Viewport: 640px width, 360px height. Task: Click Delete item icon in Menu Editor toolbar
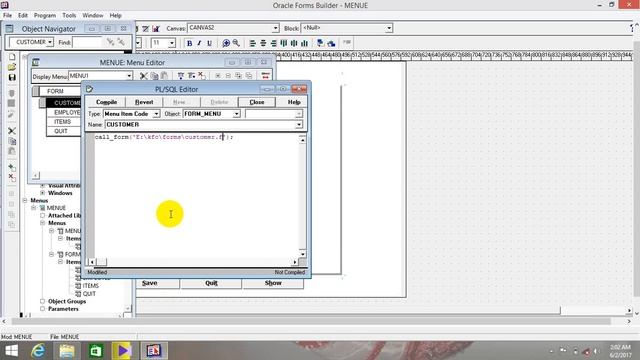pyautogui.click(x=202, y=76)
